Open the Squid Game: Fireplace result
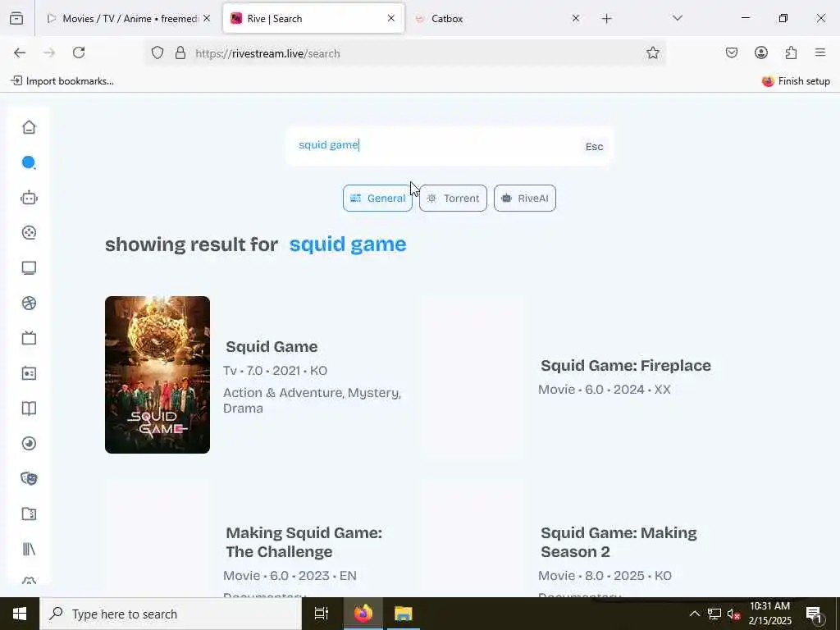Image resolution: width=840 pixels, height=630 pixels. [x=626, y=365]
